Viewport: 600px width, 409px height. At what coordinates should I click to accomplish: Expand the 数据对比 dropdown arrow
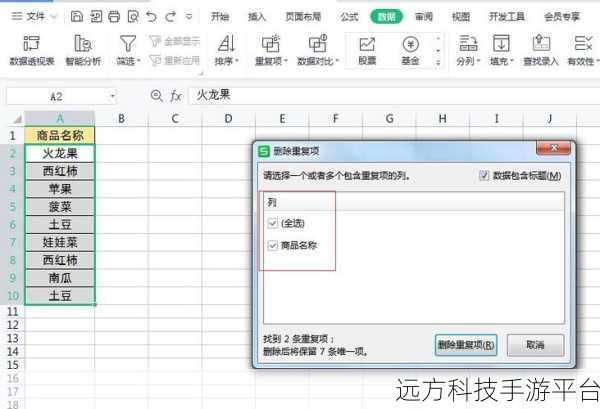[x=337, y=61]
